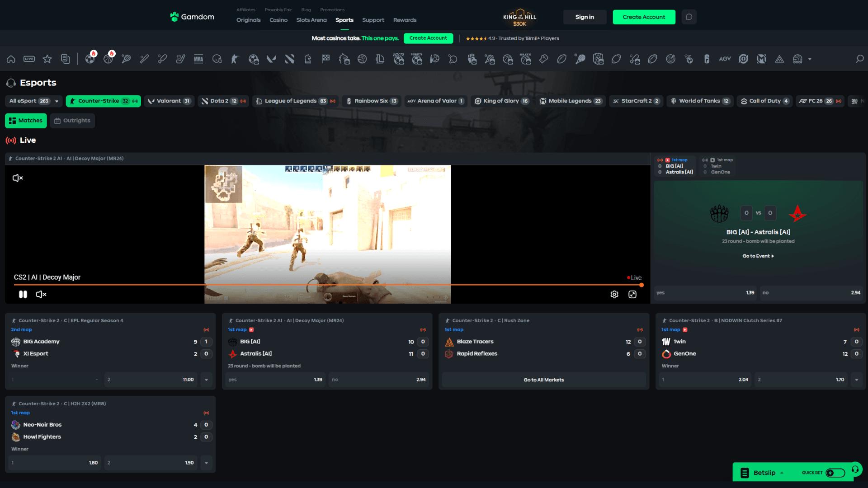Select League of Legends esport filter

point(296,101)
